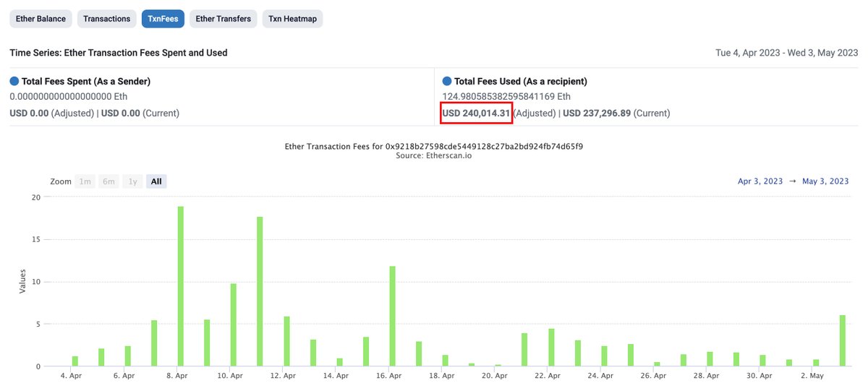Click the '20' y-axis label
Image resolution: width=868 pixels, height=391 pixels.
[36, 197]
